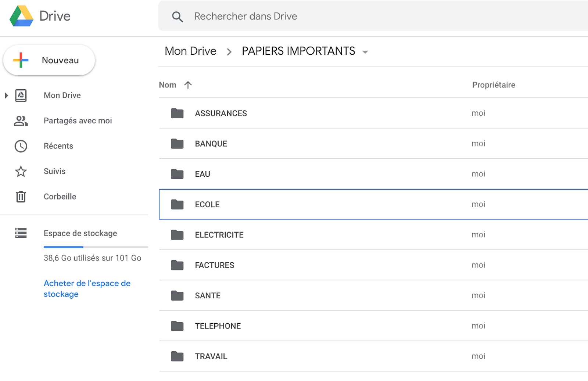The height and width of the screenshot is (381, 588).
Task: Click the Suivis star icon
Action: coord(21,171)
